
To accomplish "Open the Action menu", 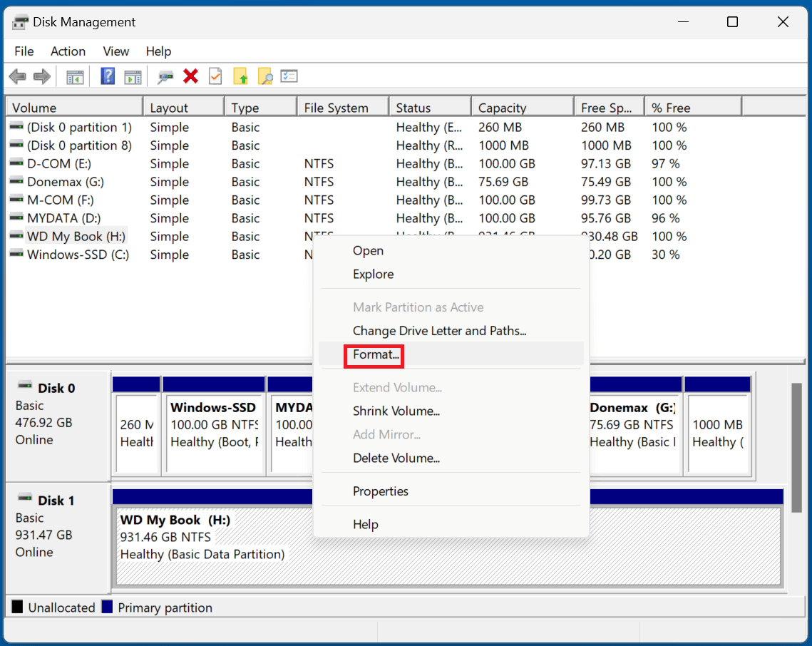I will (68, 51).
